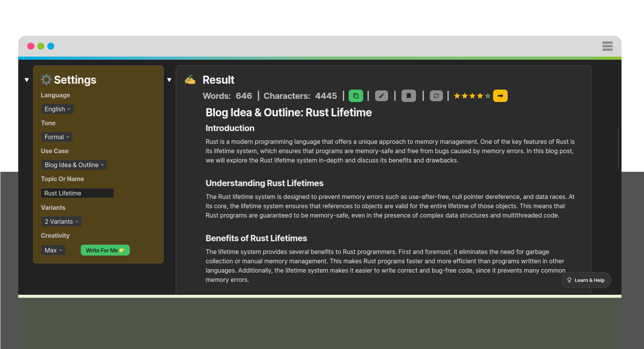Screen dimensions: 644x349
Task: Copy the result with the green copy icon
Action: [356, 96]
